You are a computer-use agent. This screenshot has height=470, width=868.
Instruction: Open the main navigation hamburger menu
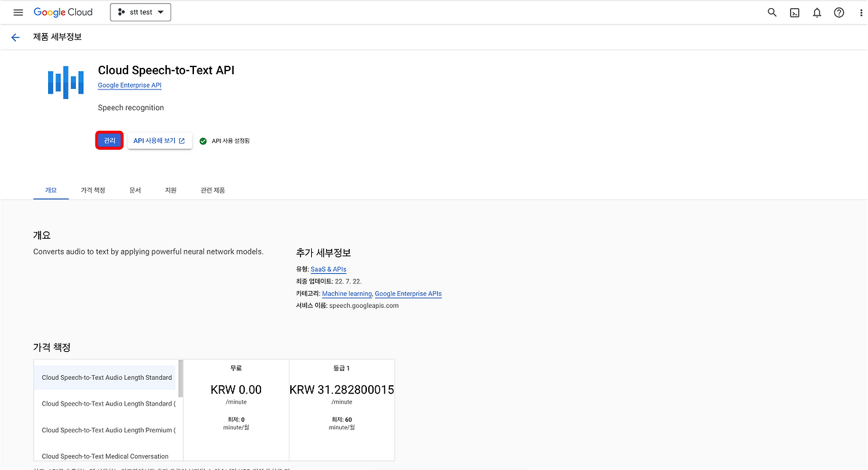(x=18, y=12)
